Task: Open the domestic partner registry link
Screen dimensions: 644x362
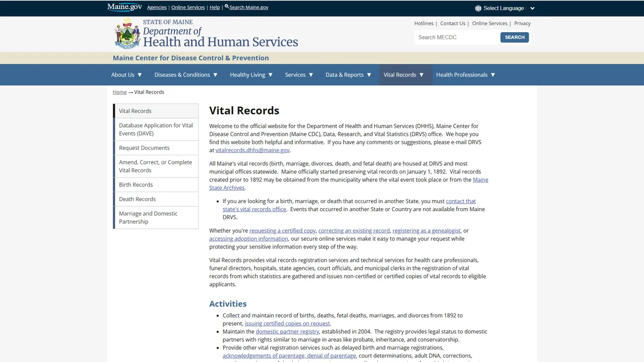Action: (x=287, y=332)
